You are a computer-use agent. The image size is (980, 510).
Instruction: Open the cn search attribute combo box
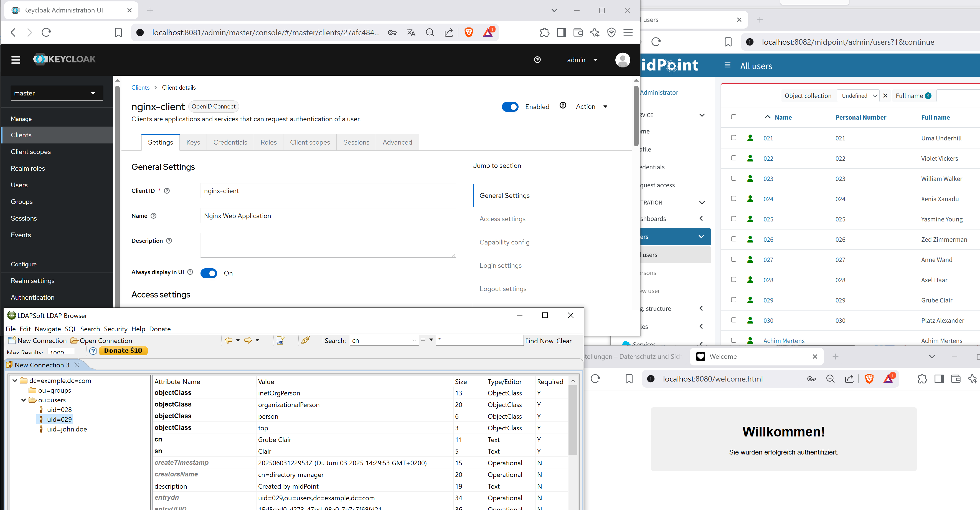(384, 341)
